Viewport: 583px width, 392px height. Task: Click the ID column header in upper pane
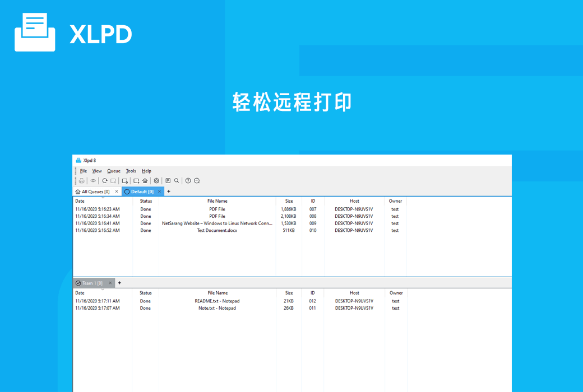(x=313, y=201)
